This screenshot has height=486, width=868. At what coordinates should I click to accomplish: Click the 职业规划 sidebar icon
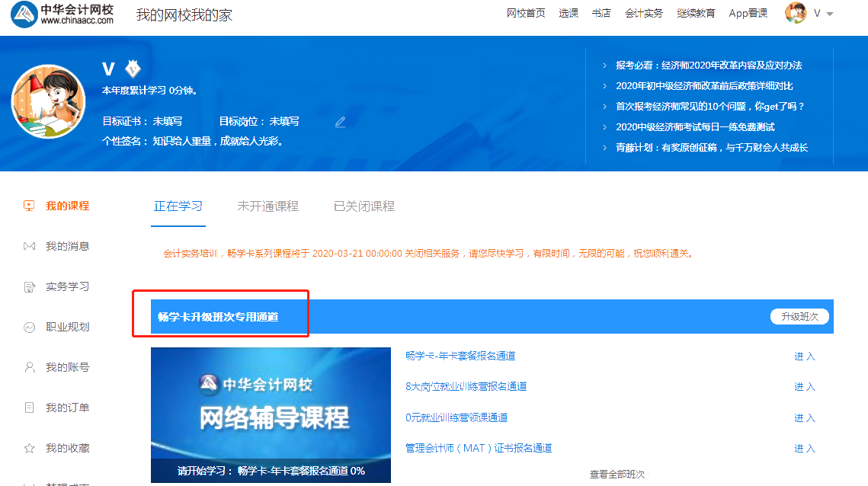click(29, 327)
